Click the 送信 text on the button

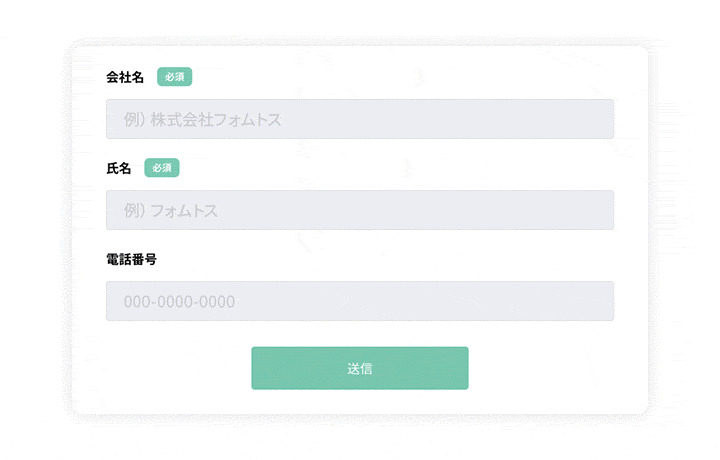point(360,369)
